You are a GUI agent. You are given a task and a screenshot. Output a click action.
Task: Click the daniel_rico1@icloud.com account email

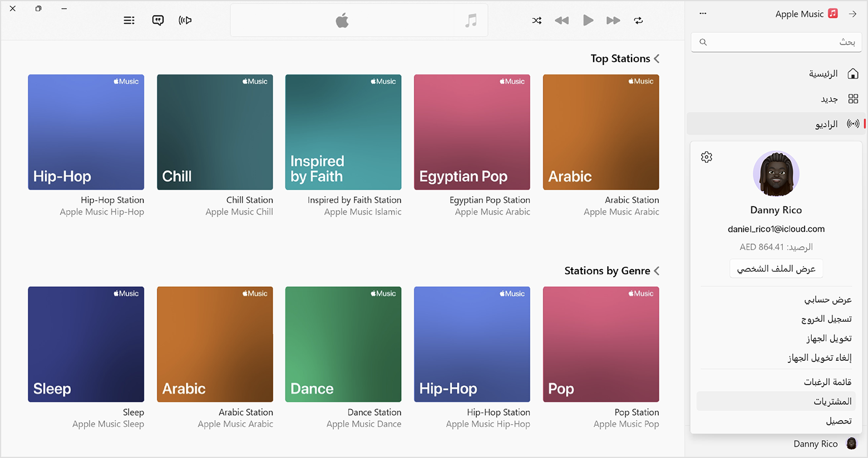pos(776,228)
